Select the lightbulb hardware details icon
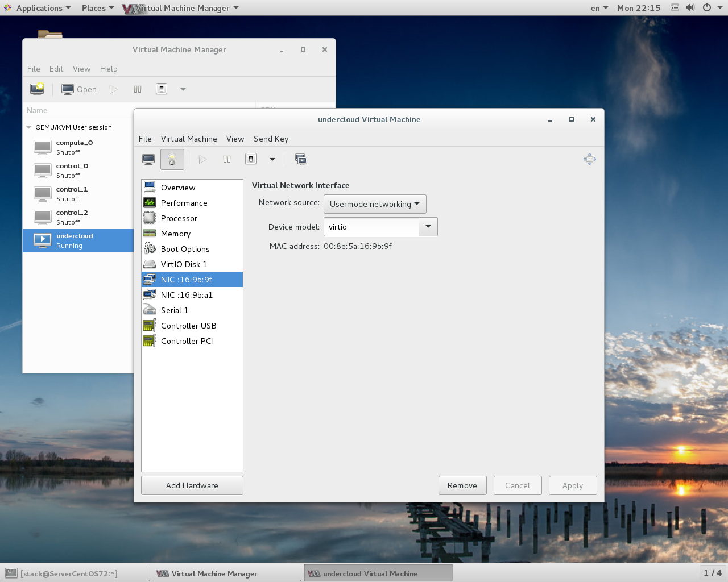728x582 pixels. (x=172, y=159)
